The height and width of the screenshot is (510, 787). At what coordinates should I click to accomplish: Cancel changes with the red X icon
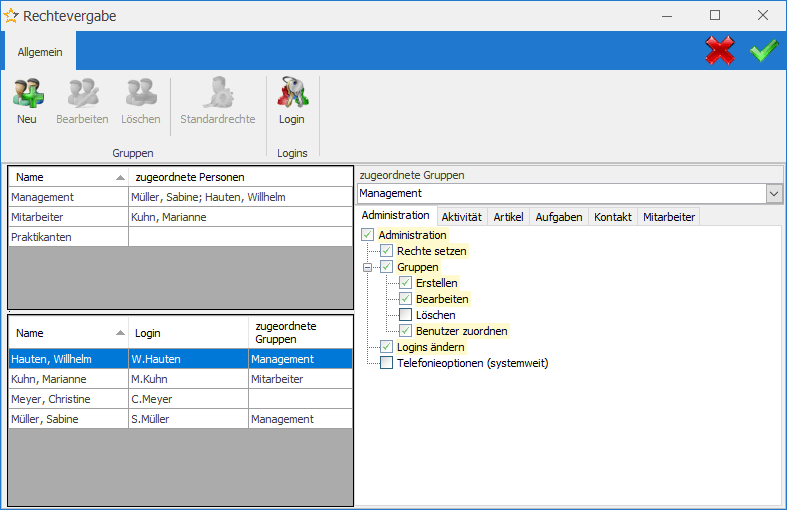click(x=720, y=50)
